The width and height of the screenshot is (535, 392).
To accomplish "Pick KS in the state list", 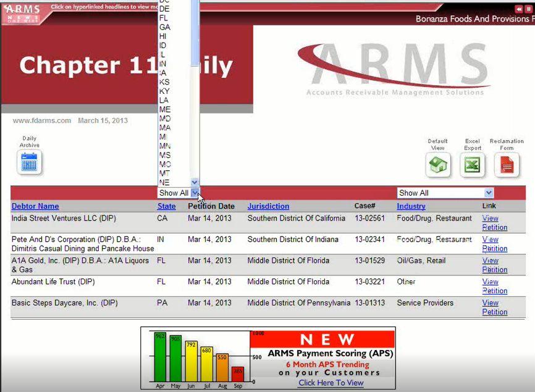I will [x=164, y=82].
